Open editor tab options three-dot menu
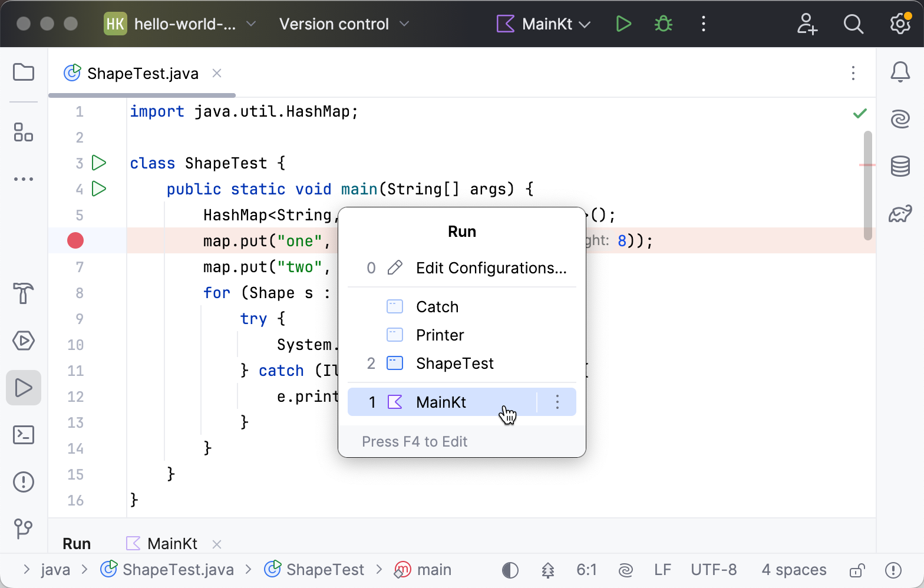The image size is (924, 588). [853, 73]
